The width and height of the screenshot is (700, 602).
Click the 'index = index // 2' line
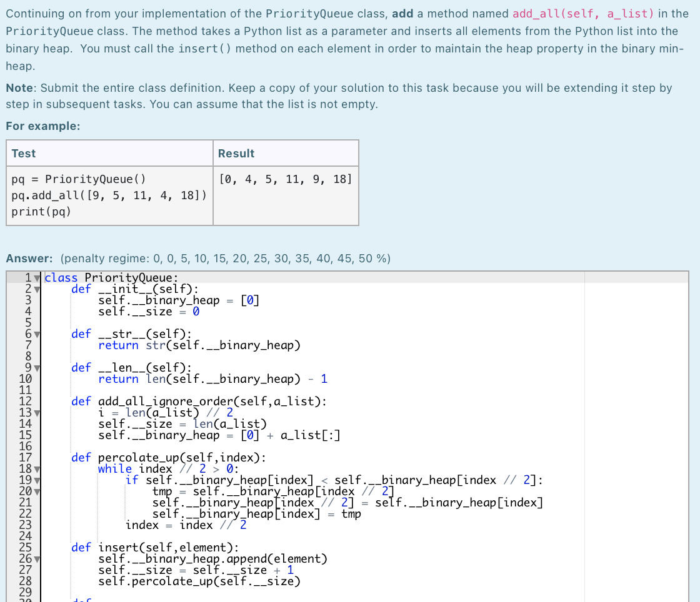(x=186, y=525)
